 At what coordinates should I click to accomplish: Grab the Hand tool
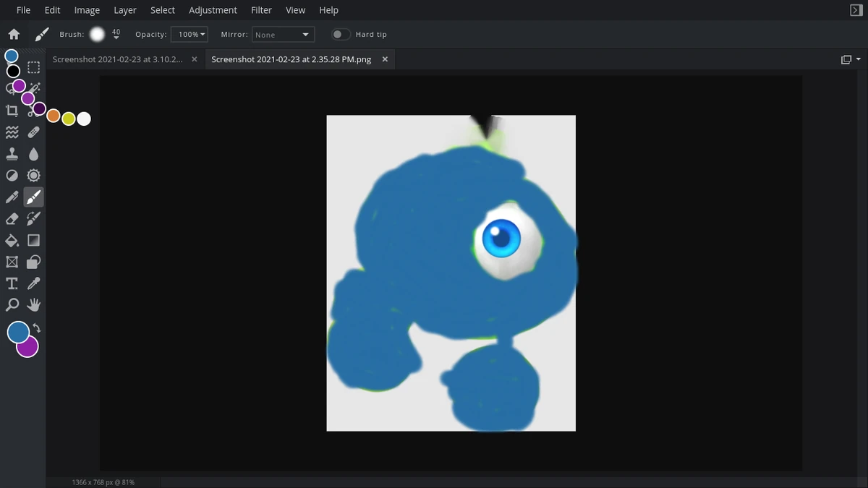point(33,304)
